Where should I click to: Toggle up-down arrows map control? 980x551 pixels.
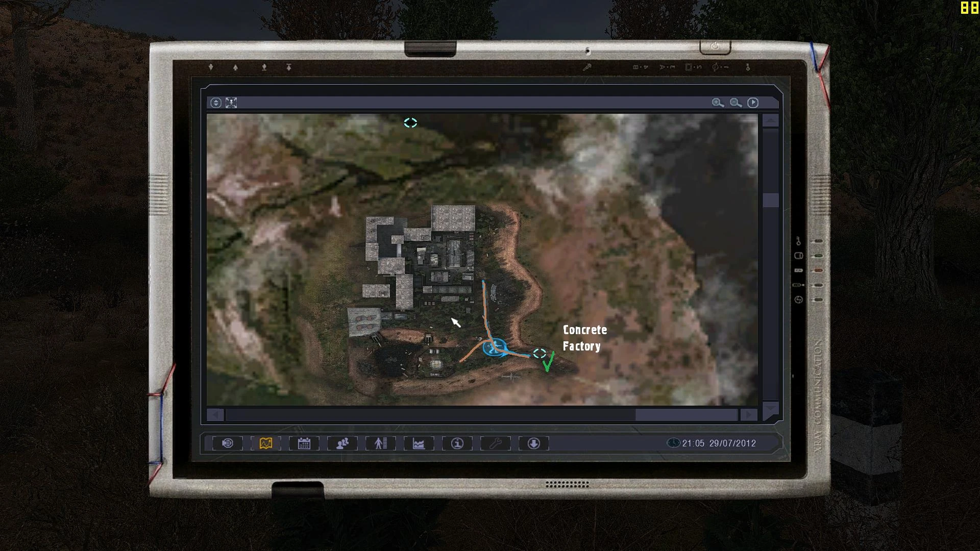pyautogui.click(x=216, y=103)
